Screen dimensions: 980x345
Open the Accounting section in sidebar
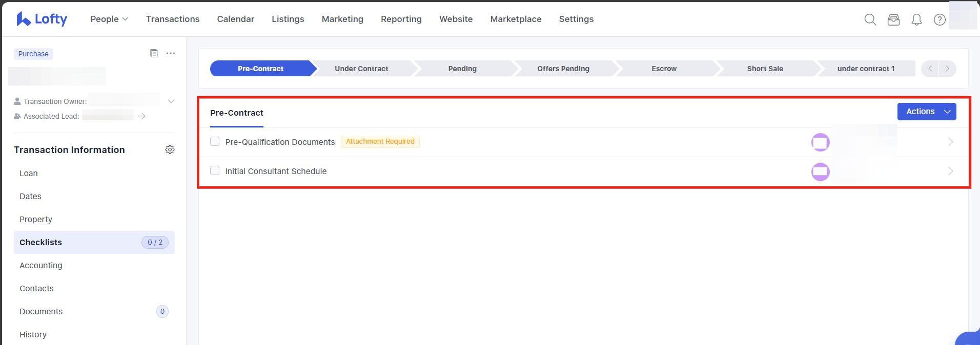[41, 265]
